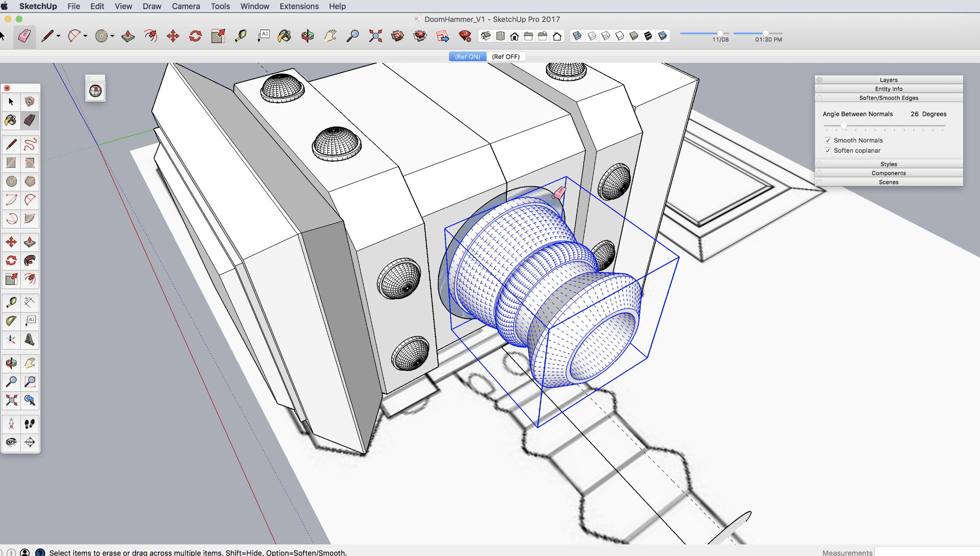Switch to Shaded face style
980x556 pixels.
click(x=634, y=36)
